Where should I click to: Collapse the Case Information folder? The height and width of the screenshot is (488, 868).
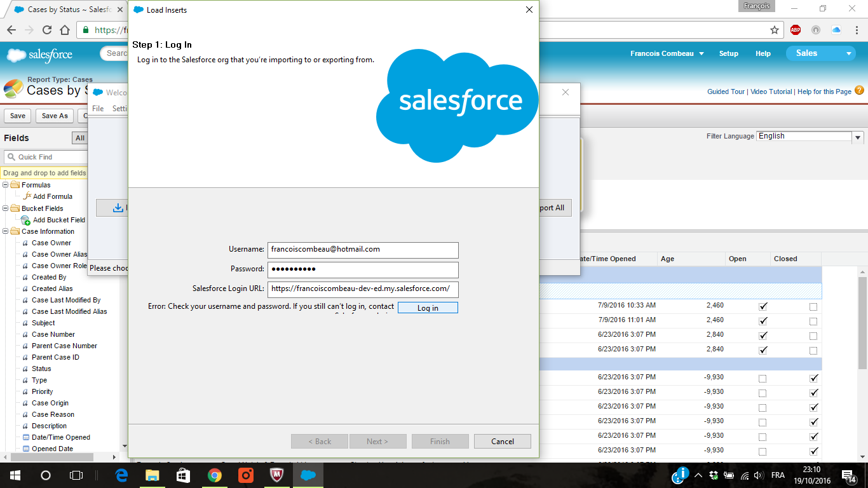click(x=6, y=231)
